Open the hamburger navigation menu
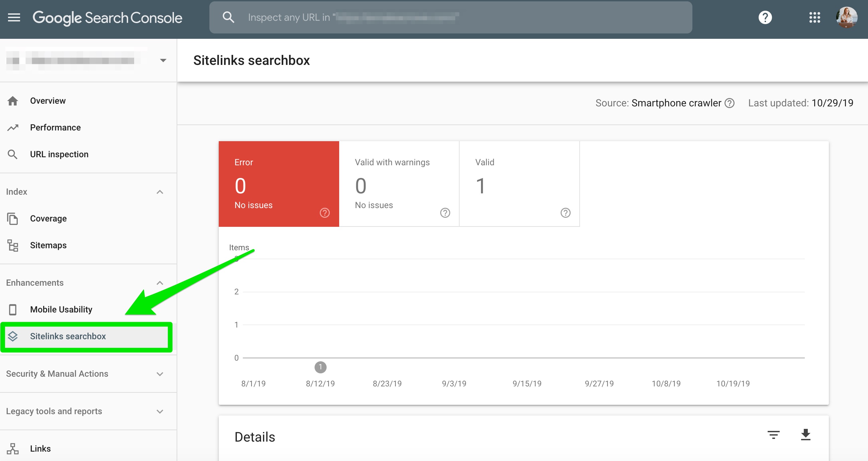Viewport: 868px width, 461px height. [14, 17]
